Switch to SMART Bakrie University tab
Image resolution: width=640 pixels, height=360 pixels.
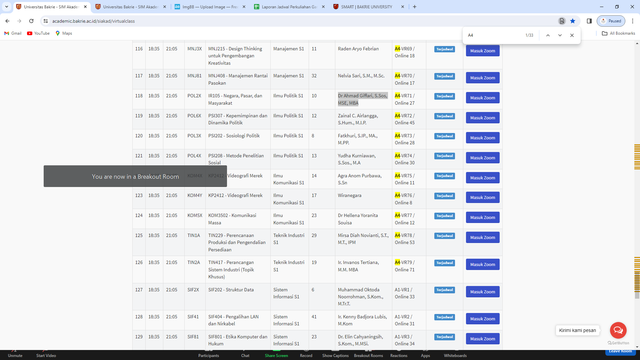(x=368, y=7)
